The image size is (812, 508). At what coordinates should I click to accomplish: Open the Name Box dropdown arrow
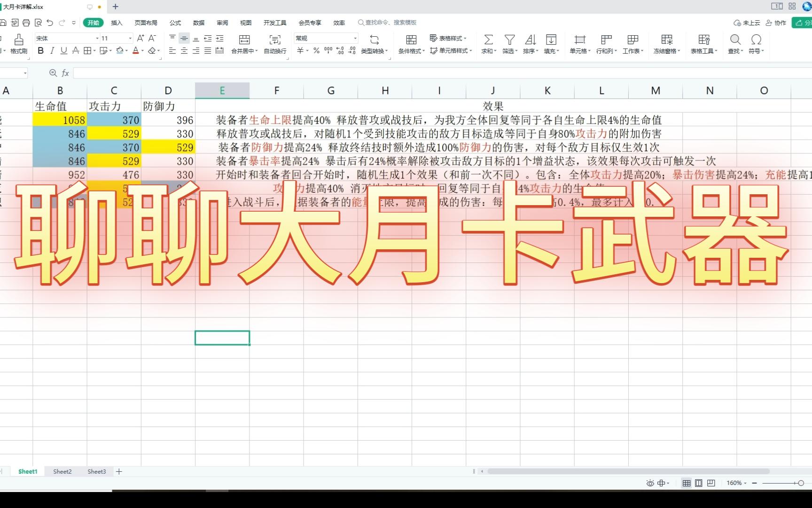[x=25, y=73]
